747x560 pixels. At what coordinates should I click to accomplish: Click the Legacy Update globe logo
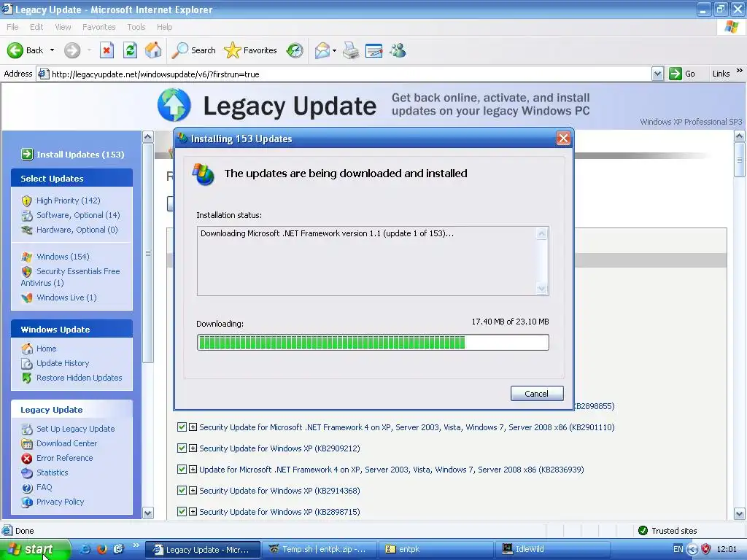[174, 105]
